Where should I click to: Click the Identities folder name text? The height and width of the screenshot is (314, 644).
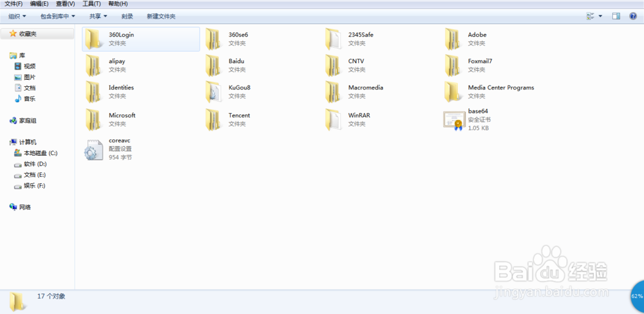click(x=121, y=88)
